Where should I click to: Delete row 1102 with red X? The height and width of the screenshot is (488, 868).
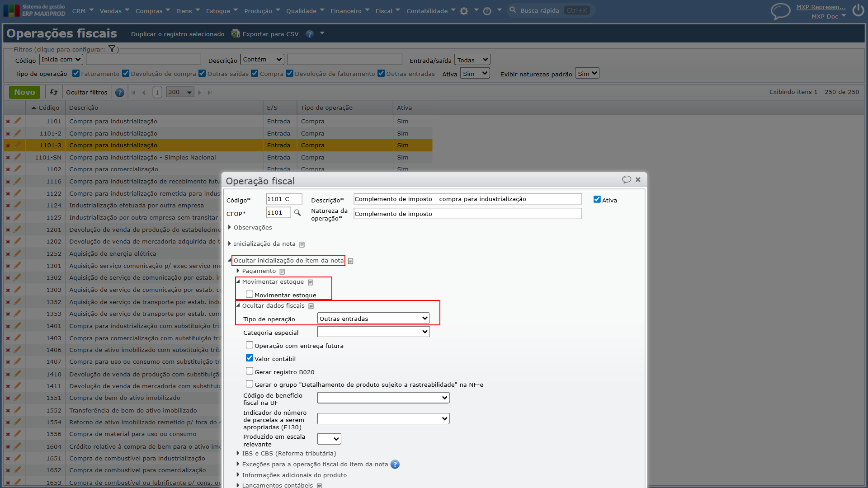[8, 169]
